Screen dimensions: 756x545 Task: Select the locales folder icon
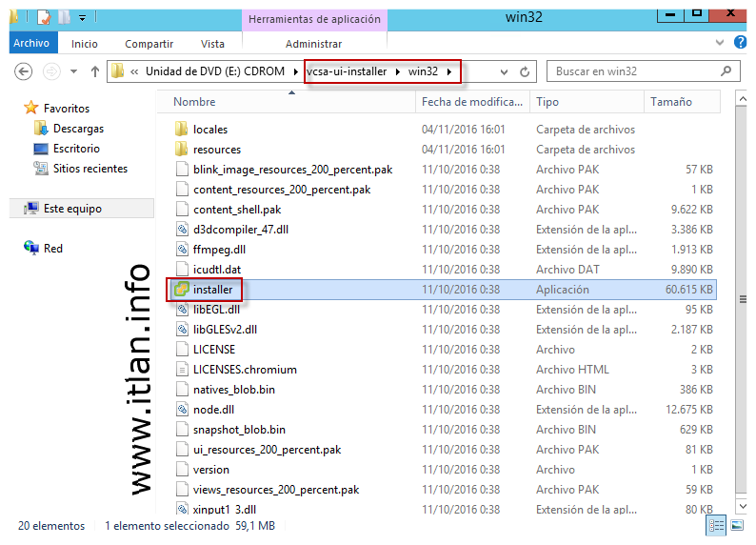(181, 130)
